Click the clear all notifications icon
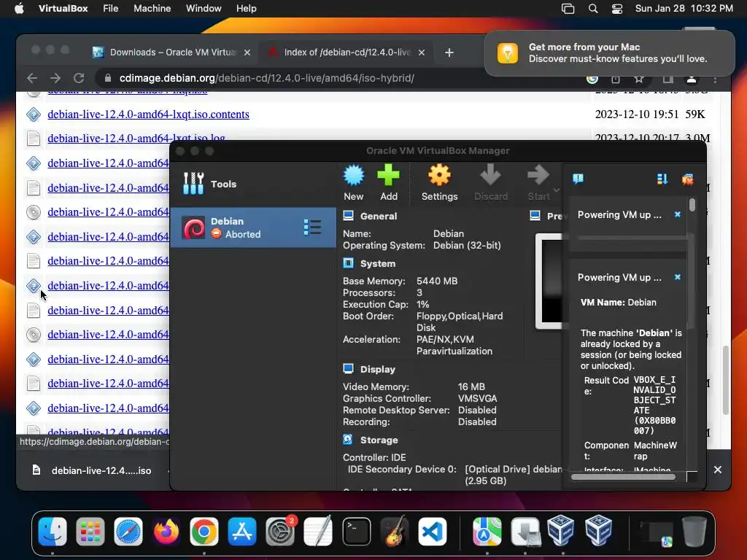Image resolution: width=747 pixels, height=560 pixels. pos(687,179)
